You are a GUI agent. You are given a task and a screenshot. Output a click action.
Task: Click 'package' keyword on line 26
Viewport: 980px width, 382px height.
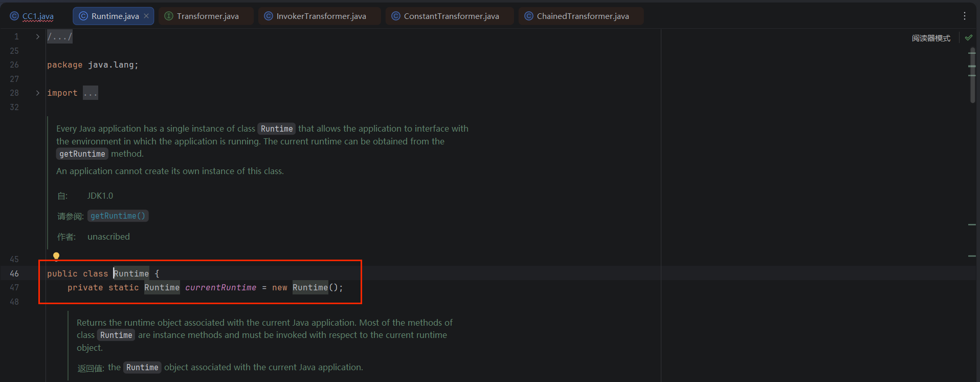(65, 65)
